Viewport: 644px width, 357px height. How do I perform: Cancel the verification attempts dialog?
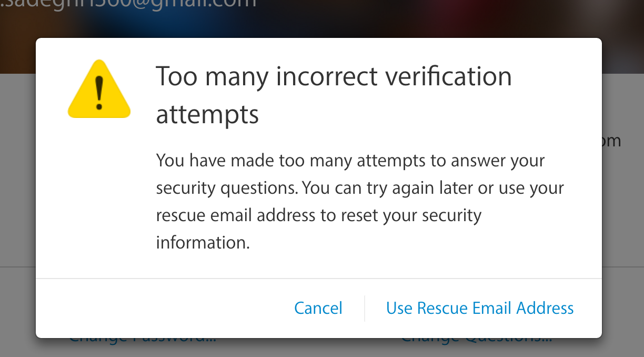(x=318, y=308)
